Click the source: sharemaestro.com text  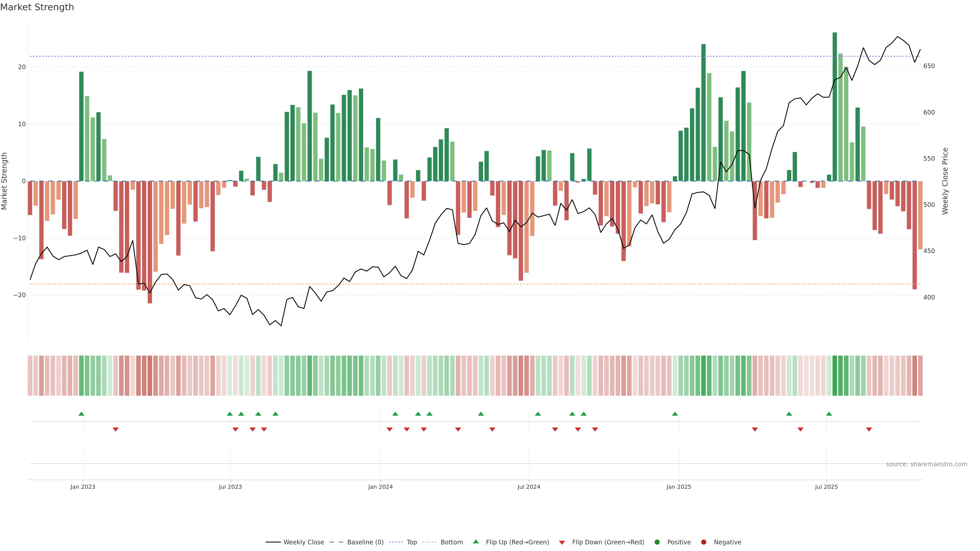(926, 464)
